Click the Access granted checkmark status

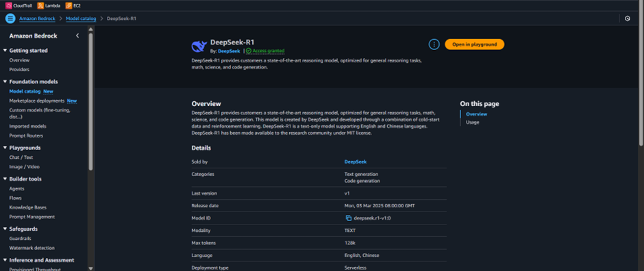[x=265, y=51]
